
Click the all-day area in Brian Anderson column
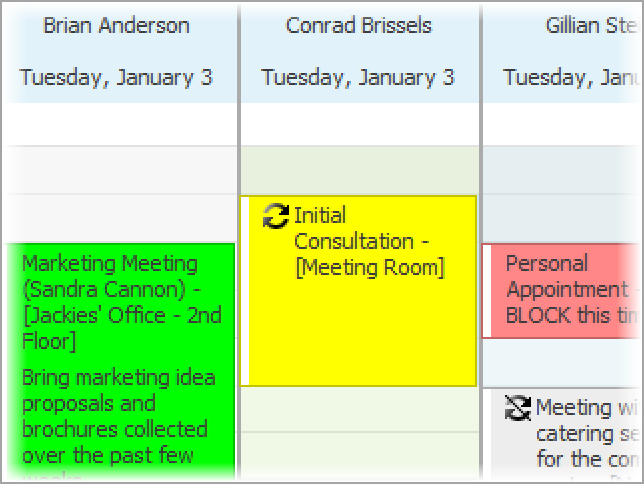tap(121, 124)
